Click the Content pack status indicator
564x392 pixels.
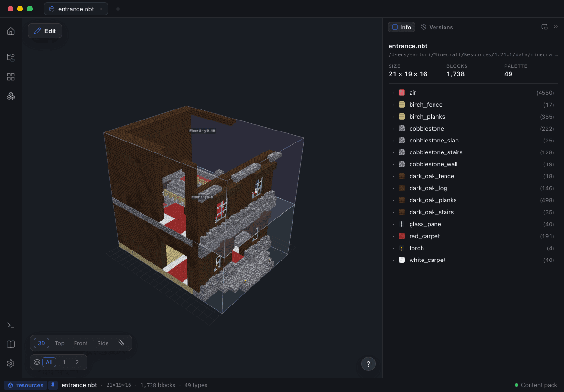[536, 385]
